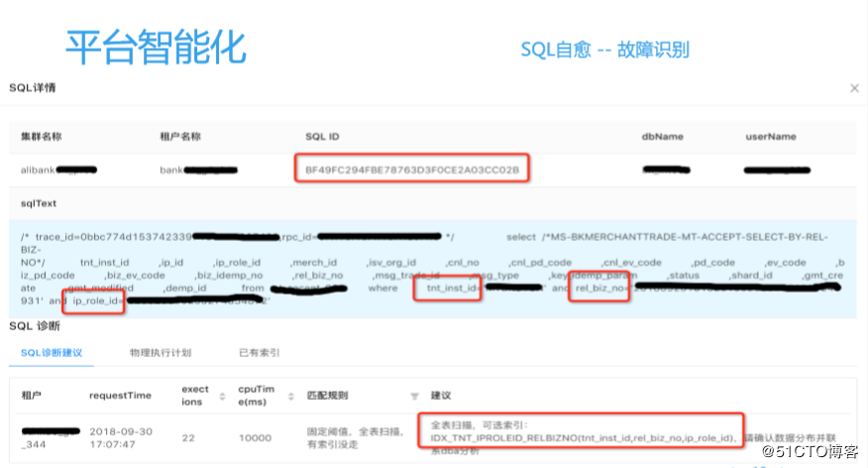Sort by the cpuTime(ms) column
Image resolution: width=868 pixels, height=468 pixels.
290,396
